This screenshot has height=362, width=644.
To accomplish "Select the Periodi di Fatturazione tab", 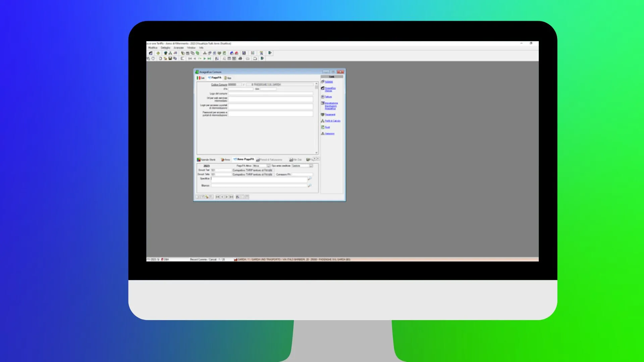I will tap(269, 160).
